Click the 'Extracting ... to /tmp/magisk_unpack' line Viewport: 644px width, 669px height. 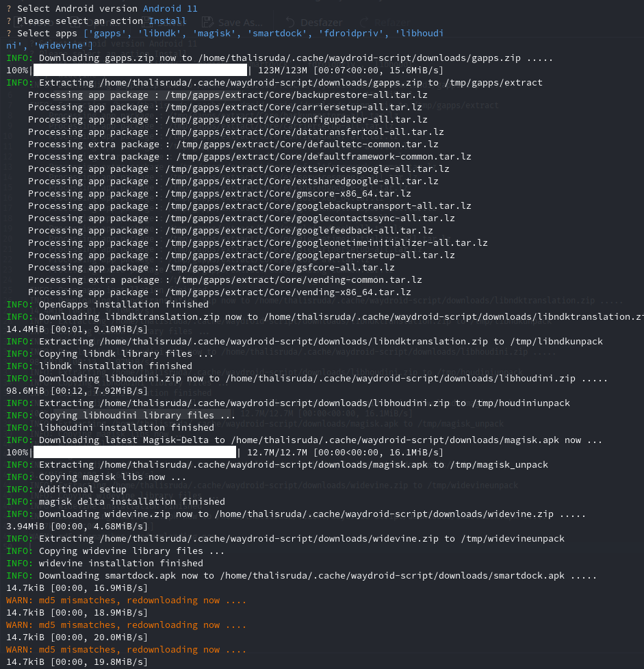point(277,466)
